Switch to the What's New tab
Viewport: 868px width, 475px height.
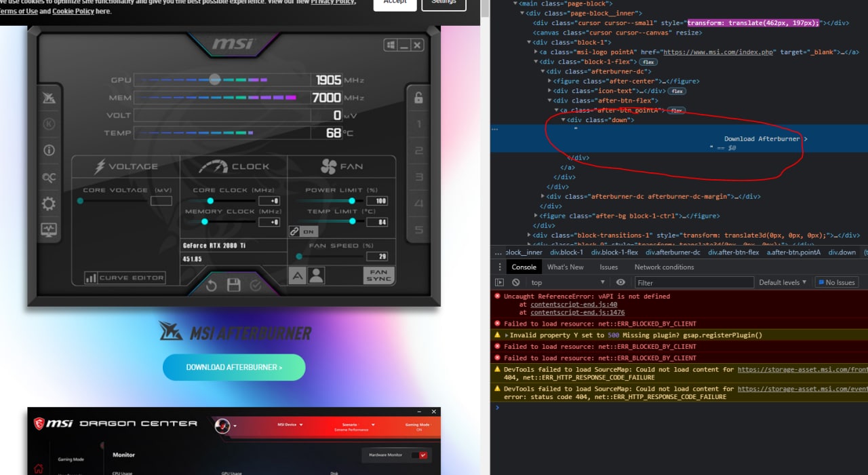point(566,267)
